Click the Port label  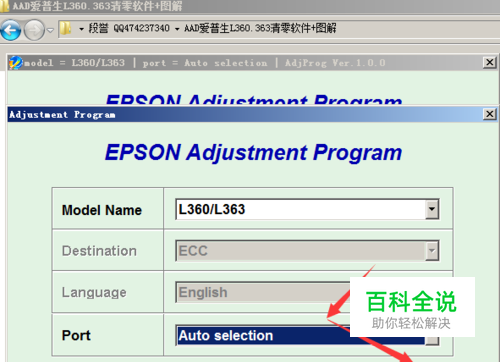point(76,335)
